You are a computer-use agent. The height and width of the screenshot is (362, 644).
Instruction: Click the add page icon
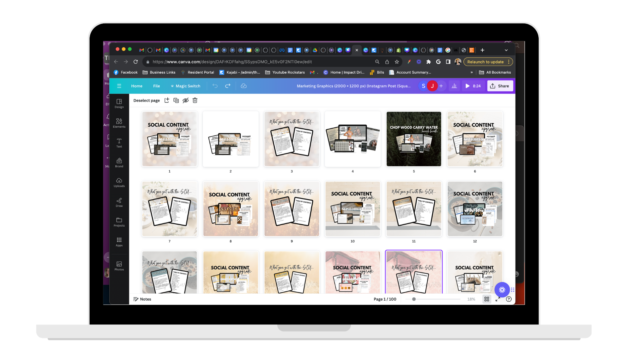tap(167, 100)
